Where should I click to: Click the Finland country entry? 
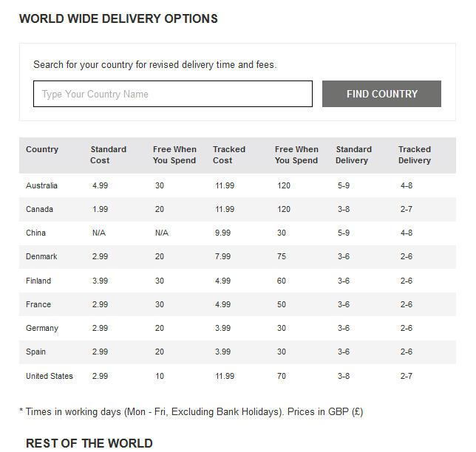coord(38,281)
